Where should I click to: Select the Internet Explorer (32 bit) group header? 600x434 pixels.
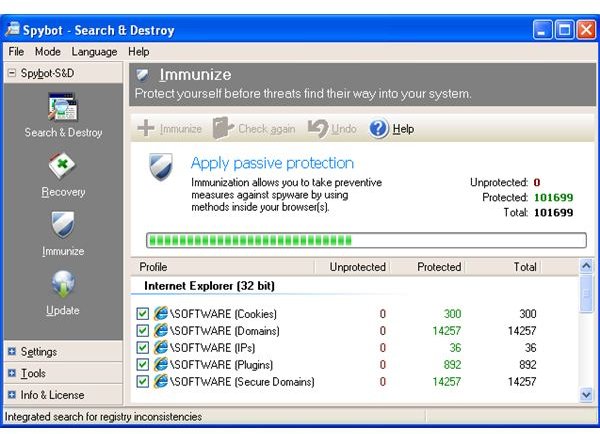pos(209,286)
